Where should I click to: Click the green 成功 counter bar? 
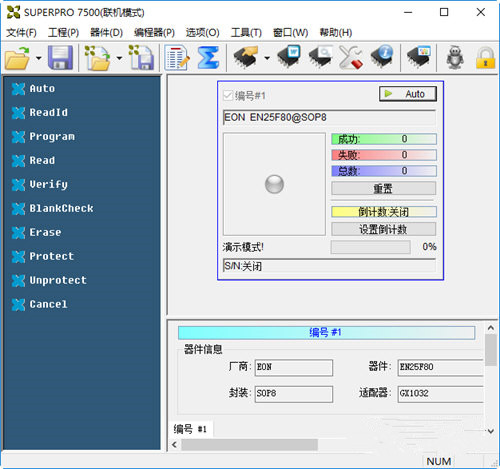tap(384, 139)
